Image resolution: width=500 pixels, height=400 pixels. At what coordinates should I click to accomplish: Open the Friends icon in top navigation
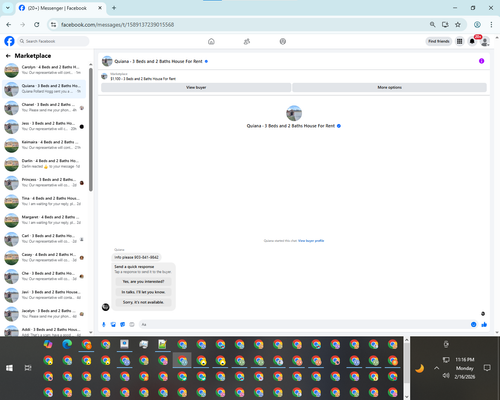247,41
